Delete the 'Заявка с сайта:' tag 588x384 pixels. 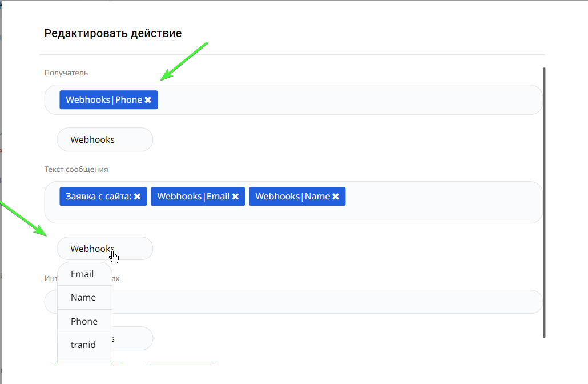coord(137,197)
